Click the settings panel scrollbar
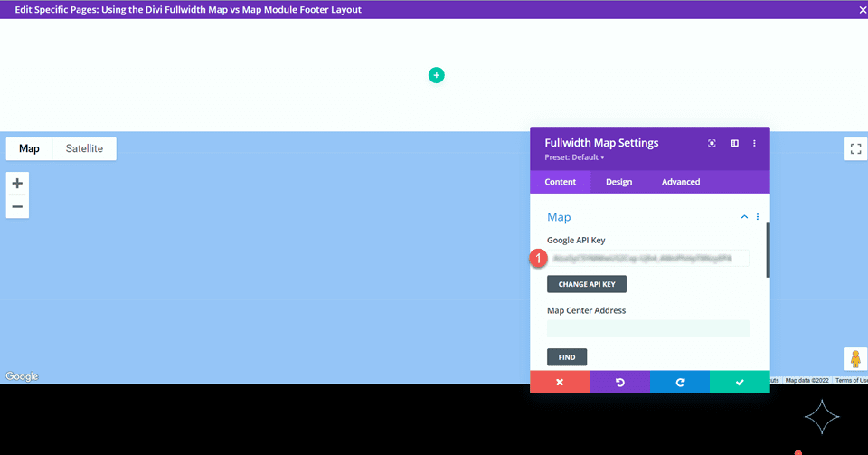The image size is (868, 455). pos(768,250)
